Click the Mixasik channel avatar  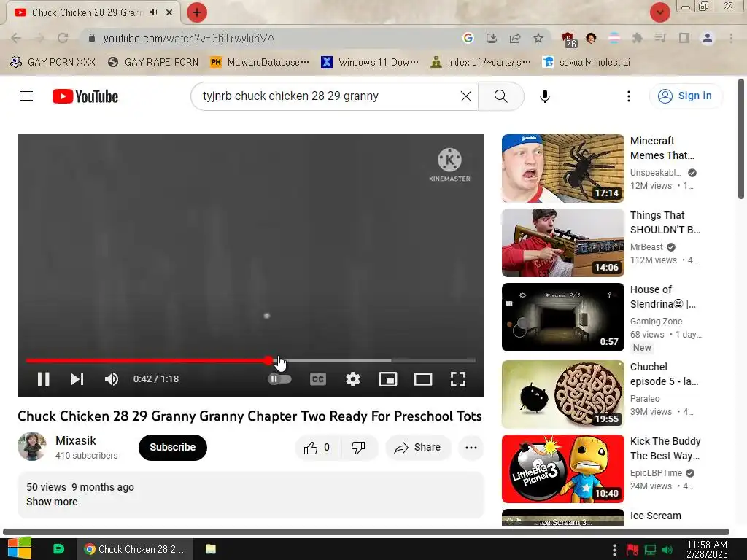32,446
